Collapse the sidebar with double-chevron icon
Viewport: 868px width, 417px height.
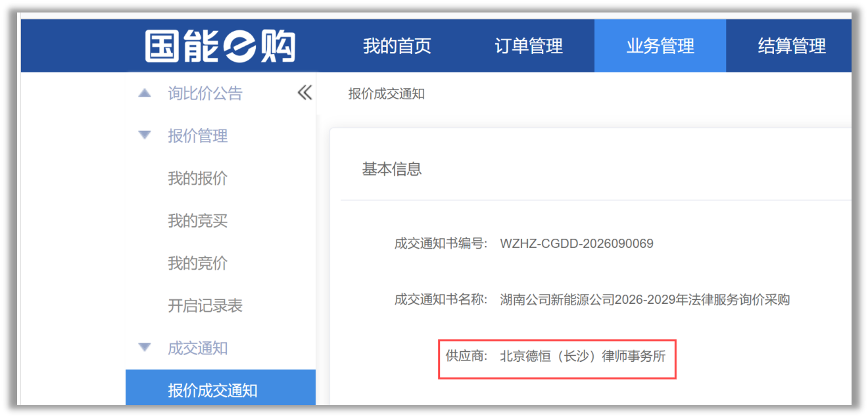304,93
